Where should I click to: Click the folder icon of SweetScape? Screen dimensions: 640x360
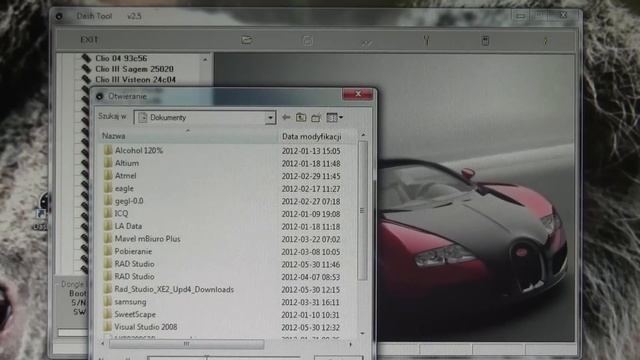pyautogui.click(x=108, y=314)
